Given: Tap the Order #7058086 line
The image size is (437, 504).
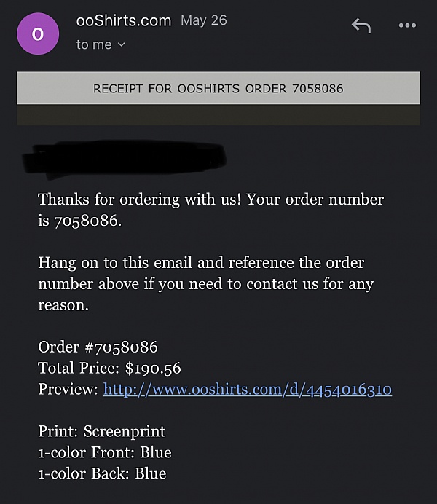Looking at the screenshot, I should point(98,347).
